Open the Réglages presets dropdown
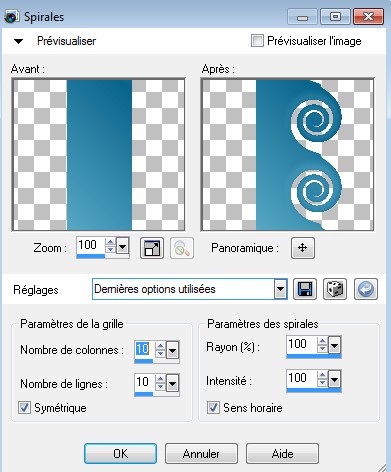This screenshot has width=391, height=472. pos(280,289)
